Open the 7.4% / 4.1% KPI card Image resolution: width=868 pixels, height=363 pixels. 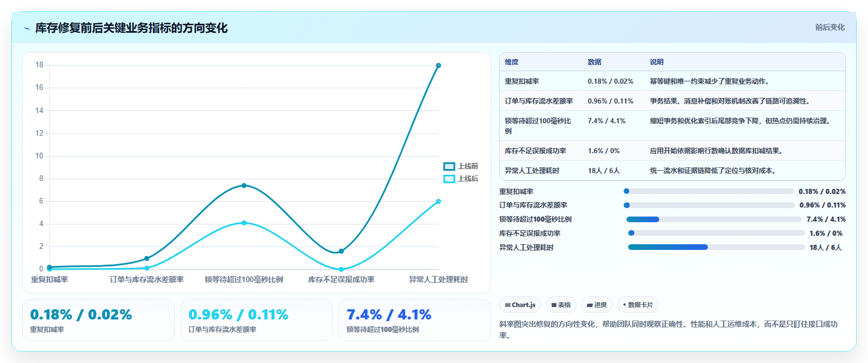[x=415, y=320]
